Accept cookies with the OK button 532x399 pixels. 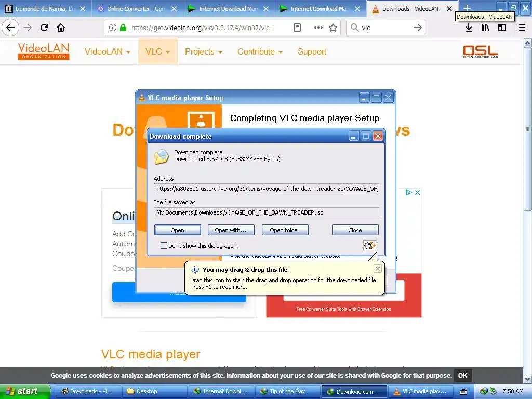[x=462, y=375]
